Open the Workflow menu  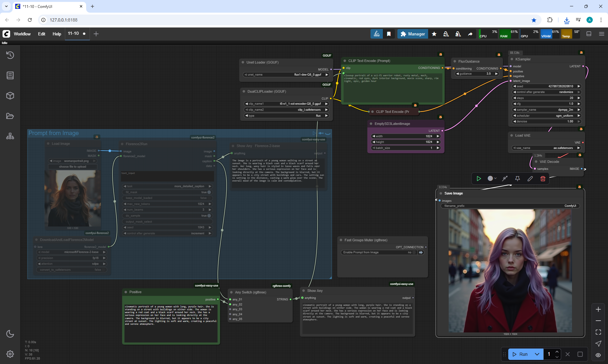point(22,34)
